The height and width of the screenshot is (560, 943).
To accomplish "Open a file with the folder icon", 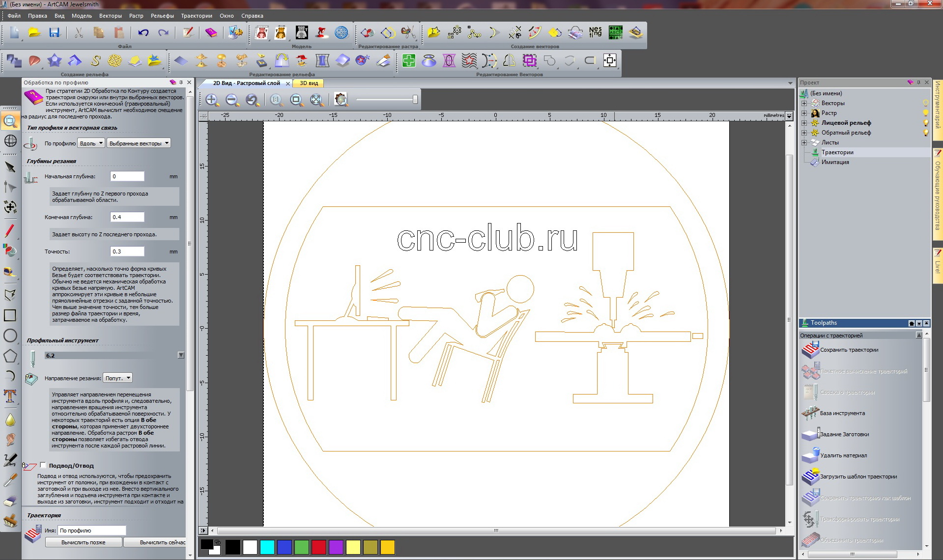I will tap(34, 33).
